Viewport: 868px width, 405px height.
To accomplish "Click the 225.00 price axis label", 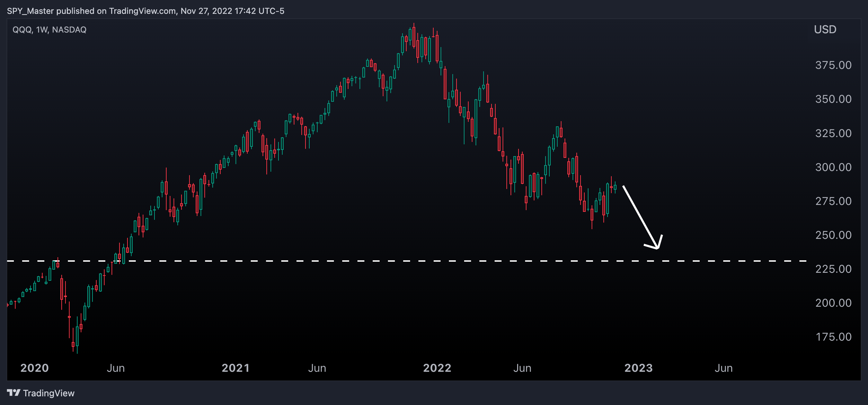I will pyautogui.click(x=833, y=269).
